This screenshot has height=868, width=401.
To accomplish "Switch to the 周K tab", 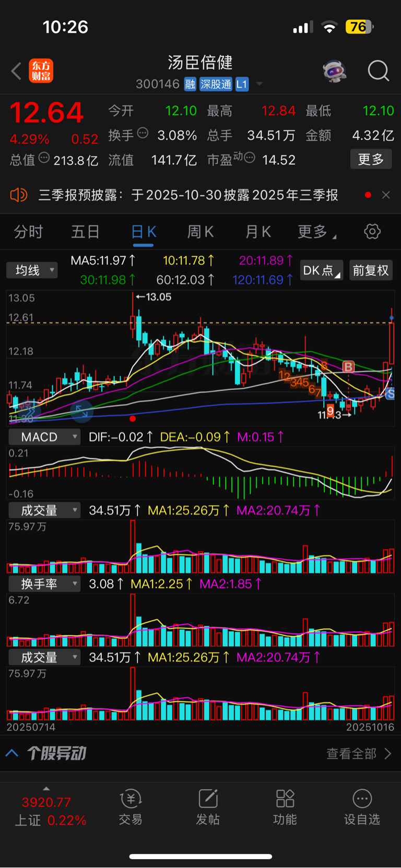I will coord(200,232).
